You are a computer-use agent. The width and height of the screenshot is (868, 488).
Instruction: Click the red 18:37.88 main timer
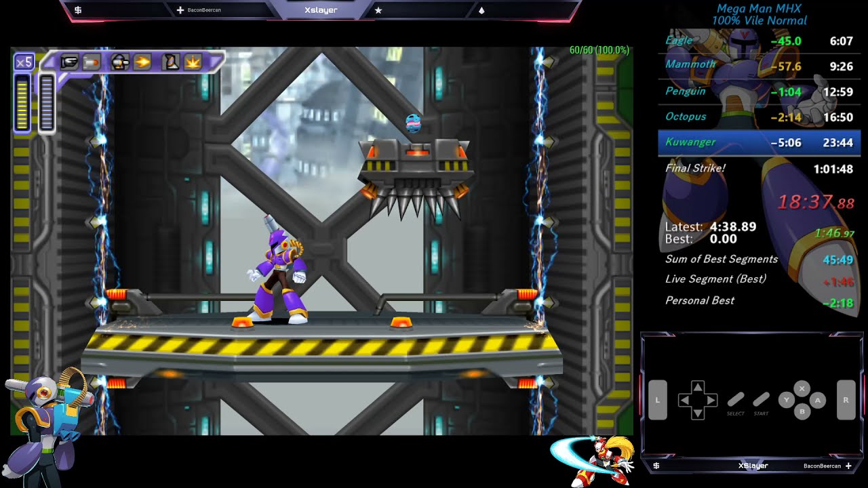tap(816, 202)
